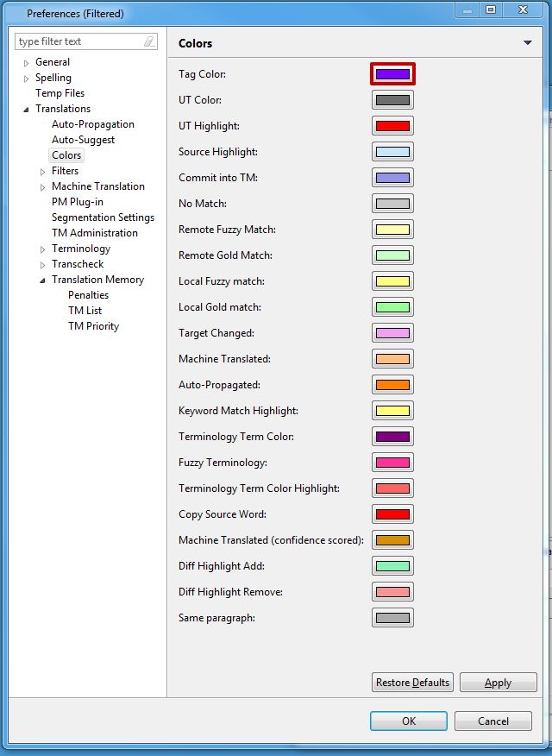The height and width of the screenshot is (756, 552).
Task: Collapse the Translations tree node
Action: click(x=27, y=110)
